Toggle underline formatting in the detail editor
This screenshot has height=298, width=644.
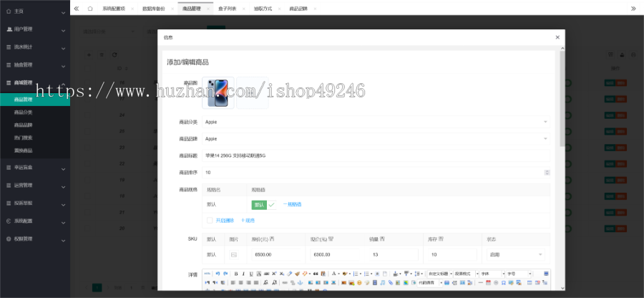(x=251, y=274)
